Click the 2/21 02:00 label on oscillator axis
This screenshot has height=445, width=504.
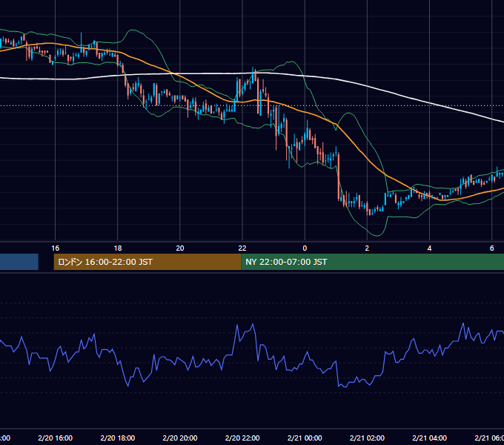[367, 438]
